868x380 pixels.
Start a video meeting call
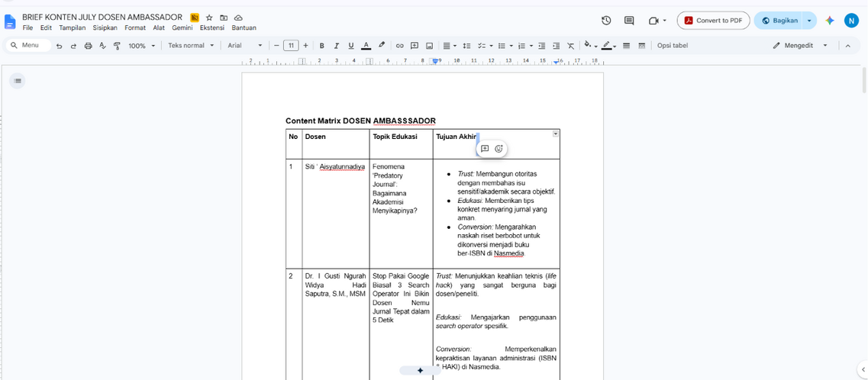[x=654, y=21]
